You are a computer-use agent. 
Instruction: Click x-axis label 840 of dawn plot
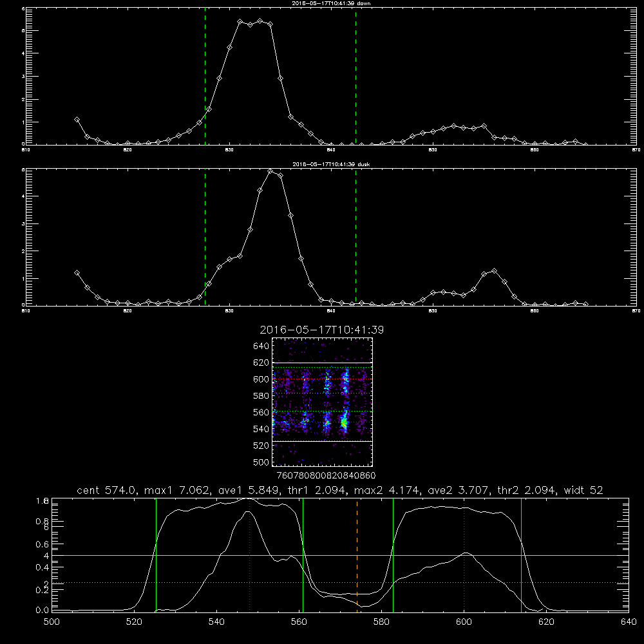[x=332, y=150]
